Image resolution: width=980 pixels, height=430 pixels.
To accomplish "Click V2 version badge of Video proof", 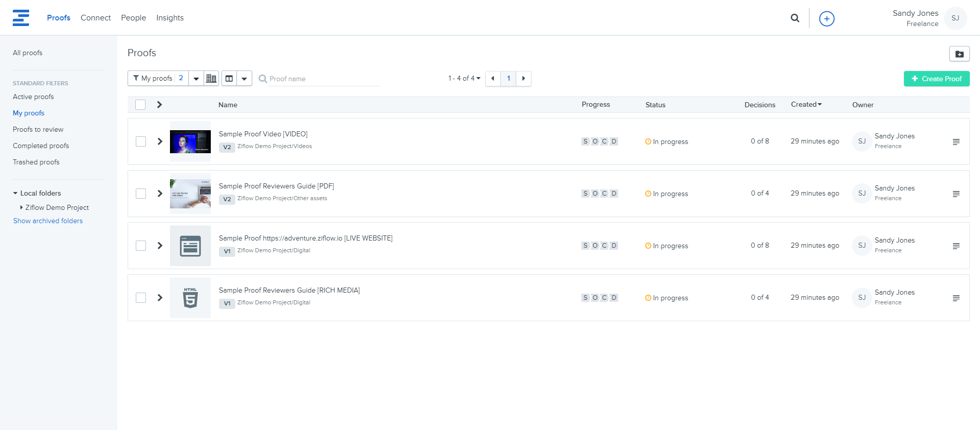I will pyautogui.click(x=227, y=147).
